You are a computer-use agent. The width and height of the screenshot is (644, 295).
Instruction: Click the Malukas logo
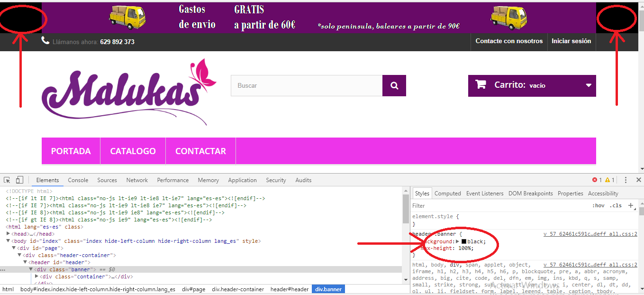[x=129, y=92]
